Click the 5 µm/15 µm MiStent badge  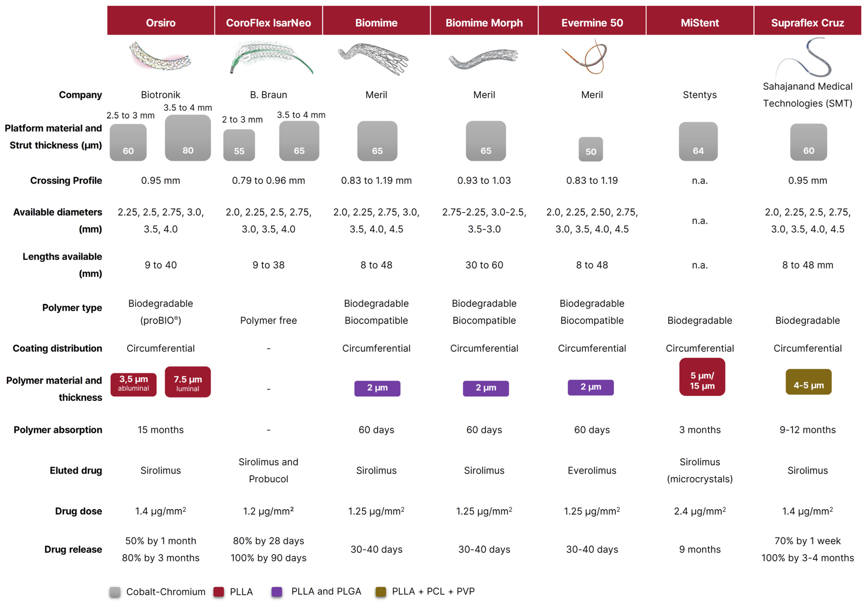tap(702, 377)
